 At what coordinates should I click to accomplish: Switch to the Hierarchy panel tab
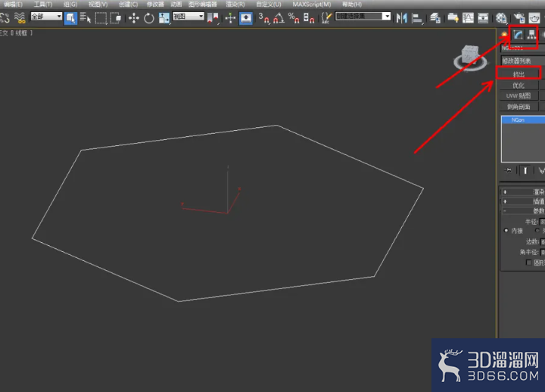(531, 34)
